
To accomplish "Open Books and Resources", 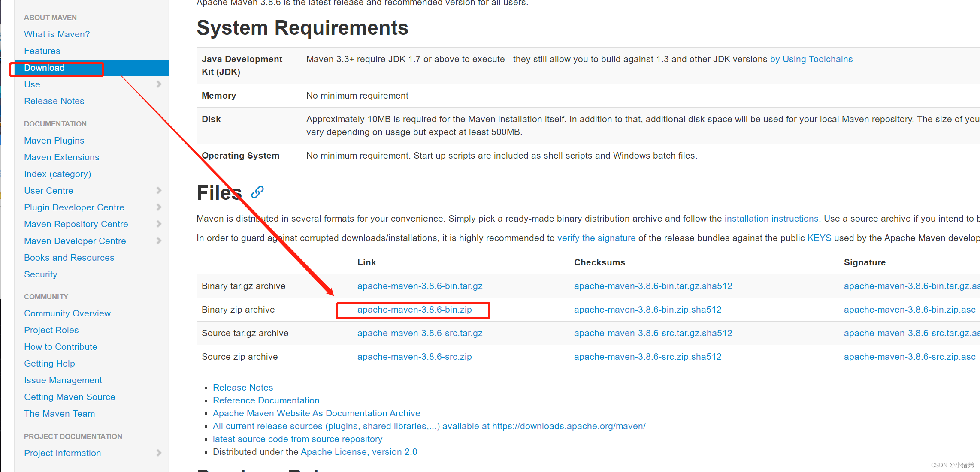I will coord(69,258).
